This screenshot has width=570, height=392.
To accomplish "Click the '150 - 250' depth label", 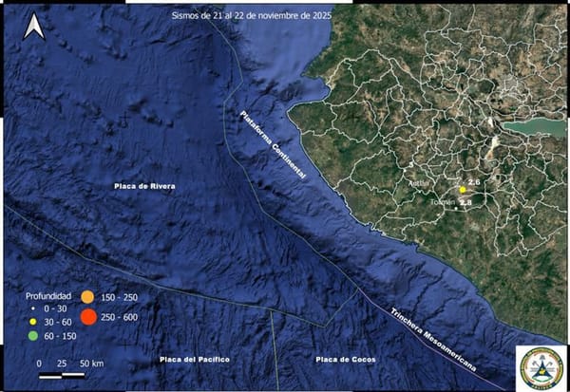I will [120, 297].
